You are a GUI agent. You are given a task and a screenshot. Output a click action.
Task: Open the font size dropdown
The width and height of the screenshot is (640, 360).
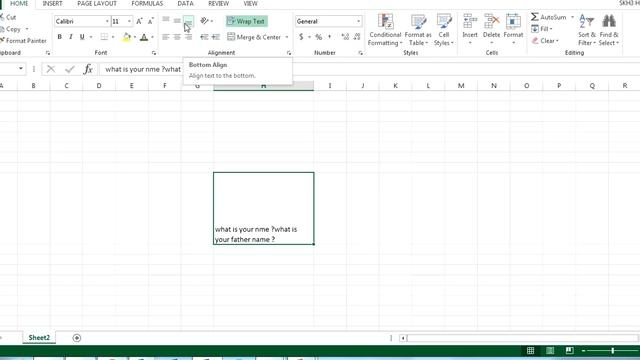(x=129, y=21)
